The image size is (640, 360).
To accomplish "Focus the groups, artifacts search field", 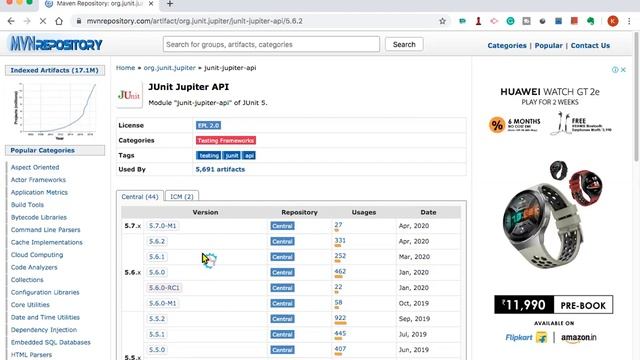I will [271, 44].
